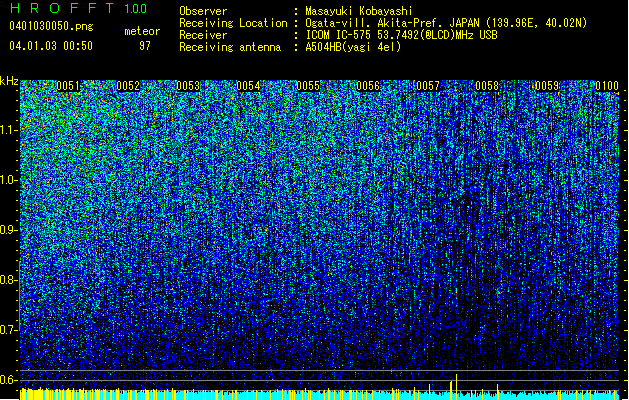
Task: Click the 0057 time marker
Action: 428,86
